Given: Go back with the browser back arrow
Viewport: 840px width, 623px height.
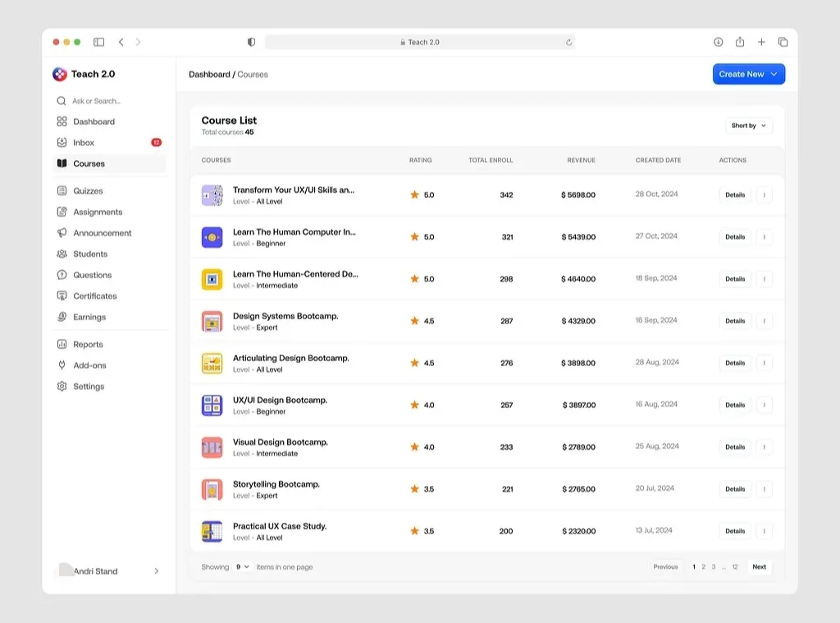Looking at the screenshot, I should pos(121,42).
